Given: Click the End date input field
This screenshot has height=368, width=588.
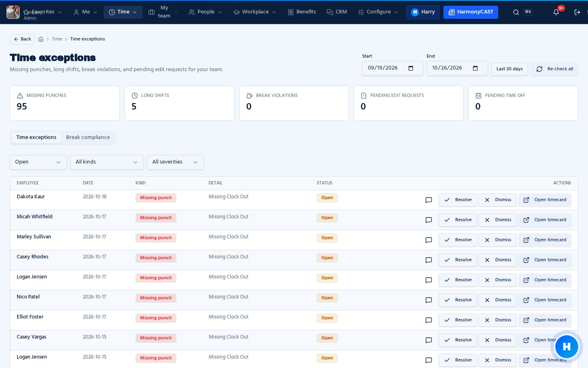Looking at the screenshot, I should [457, 68].
